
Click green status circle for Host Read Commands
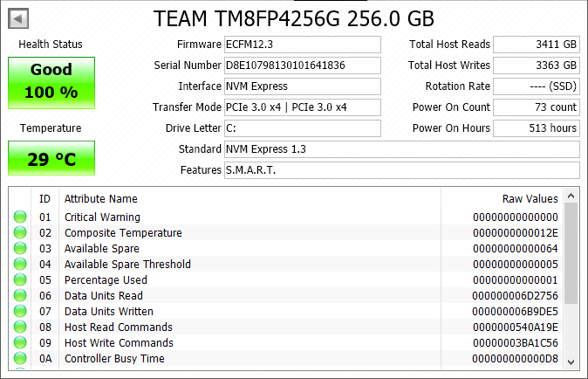20,327
